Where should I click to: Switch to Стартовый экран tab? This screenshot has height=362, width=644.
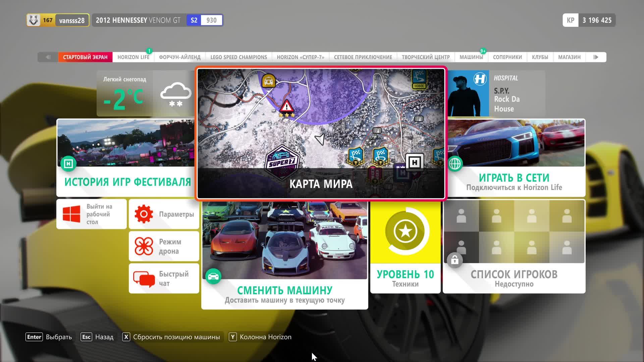pyautogui.click(x=85, y=57)
